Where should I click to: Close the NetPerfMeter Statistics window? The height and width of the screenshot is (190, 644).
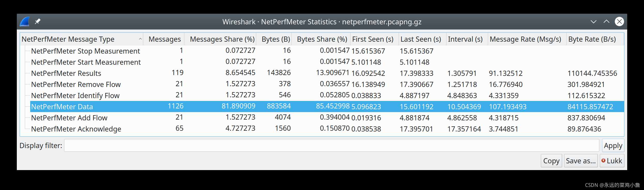(x=619, y=21)
